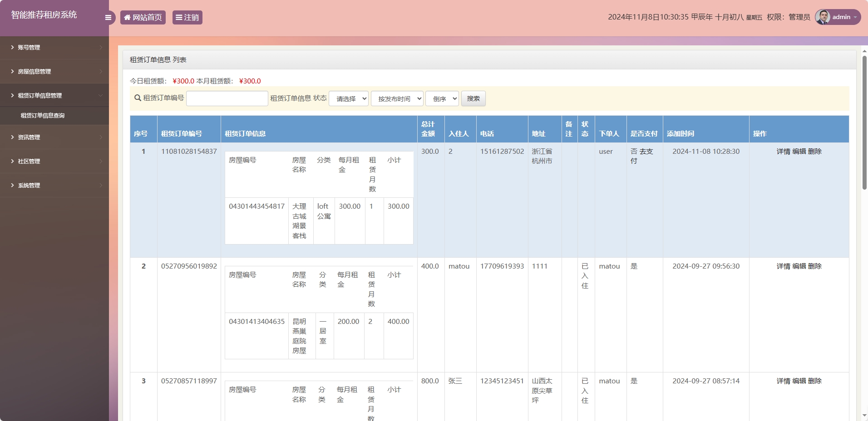
Task: Collapse the 租赁订单信息管理 menu section
Action: 43,95
